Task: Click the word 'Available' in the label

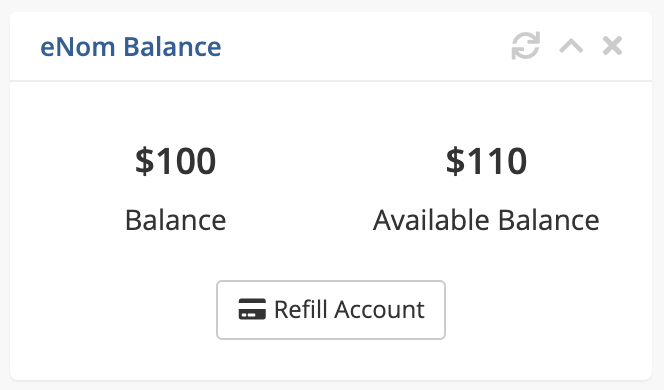Action: click(x=431, y=220)
